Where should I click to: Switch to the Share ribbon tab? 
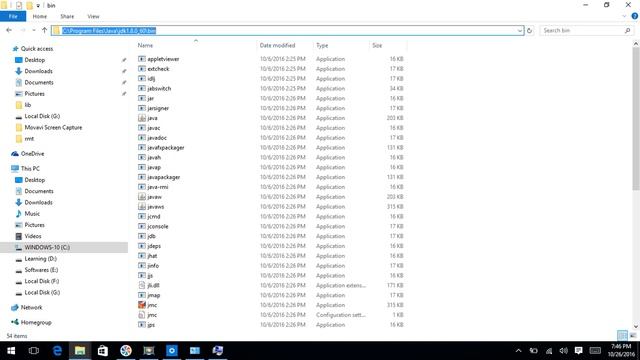tap(67, 16)
